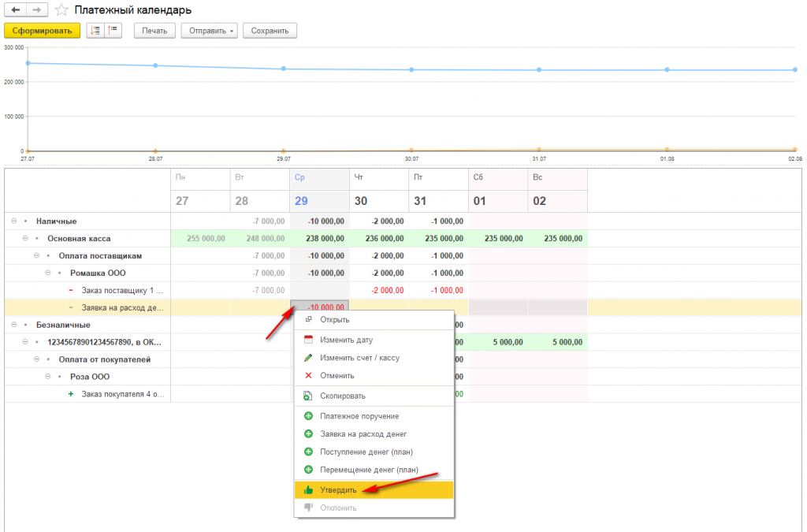Click the copy icon for Скопировать
The image size is (807, 532).
tap(308, 396)
